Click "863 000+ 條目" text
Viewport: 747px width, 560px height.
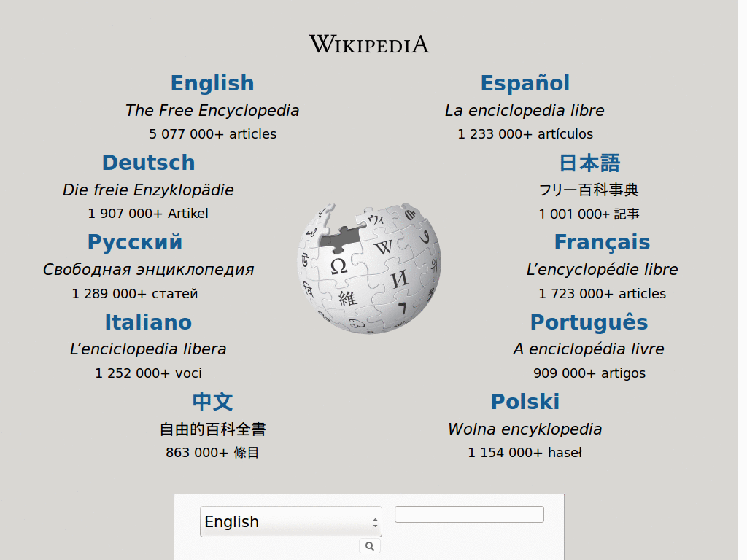212,452
